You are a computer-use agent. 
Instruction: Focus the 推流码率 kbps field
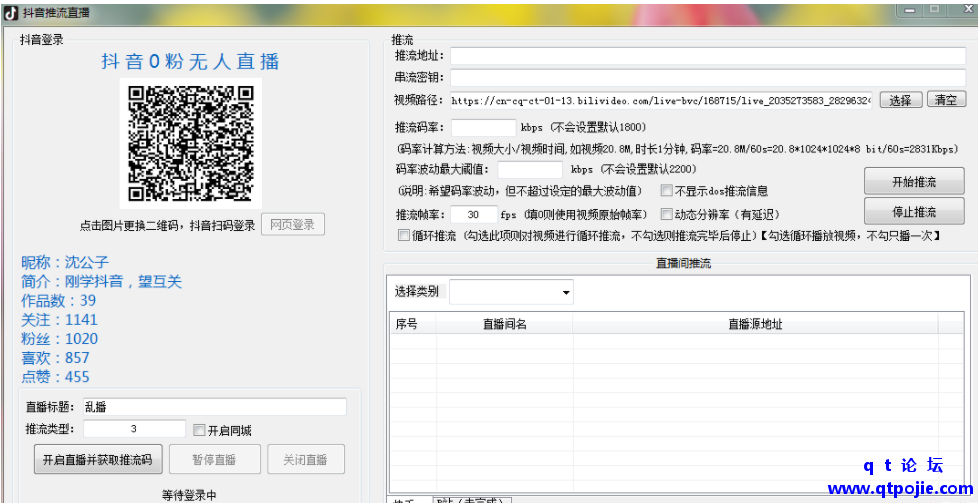pos(483,127)
